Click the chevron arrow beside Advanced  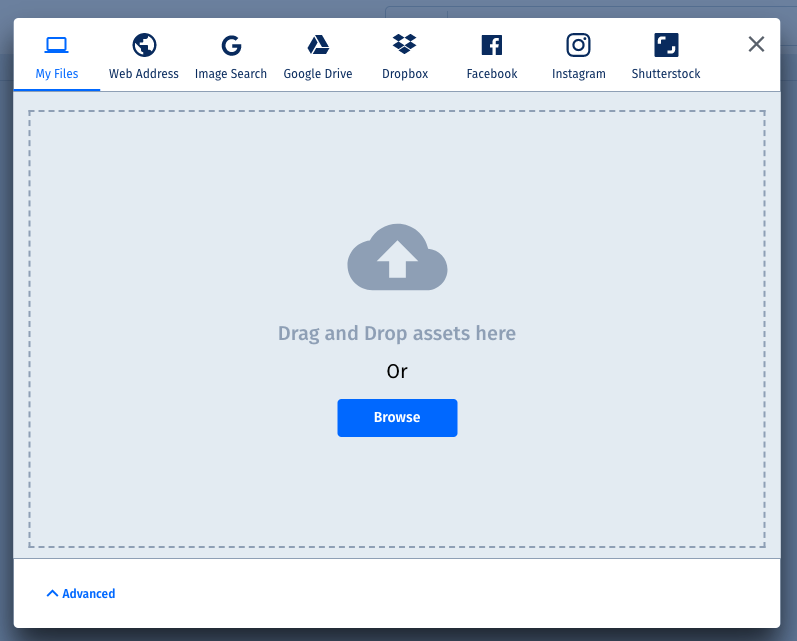[x=52, y=594]
